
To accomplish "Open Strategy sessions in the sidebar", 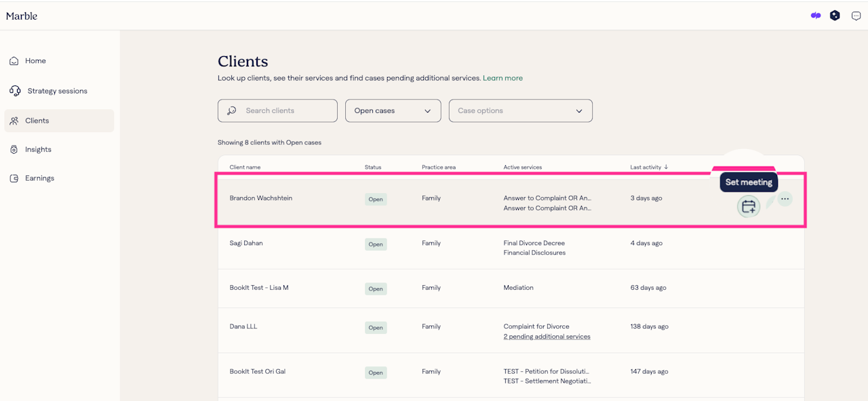I will click(57, 91).
